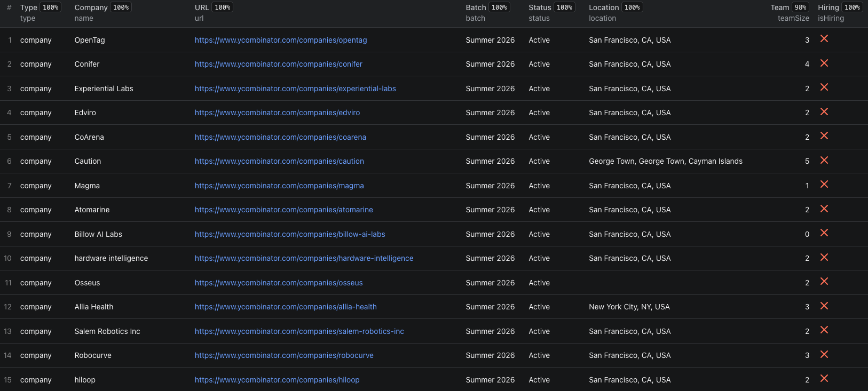This screenshot has height=391, width=868.
Task: Open the caution company URL
Action: (279, 161)
